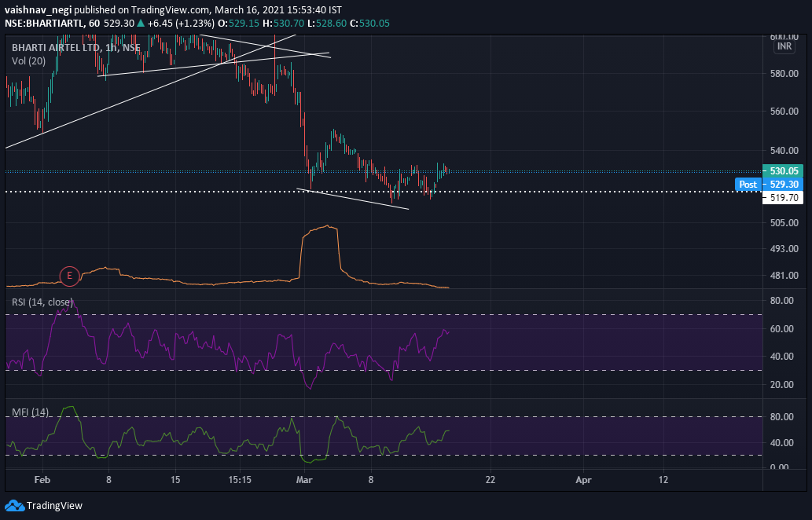Select the blue "Post" market price tag

coord(748,184)
